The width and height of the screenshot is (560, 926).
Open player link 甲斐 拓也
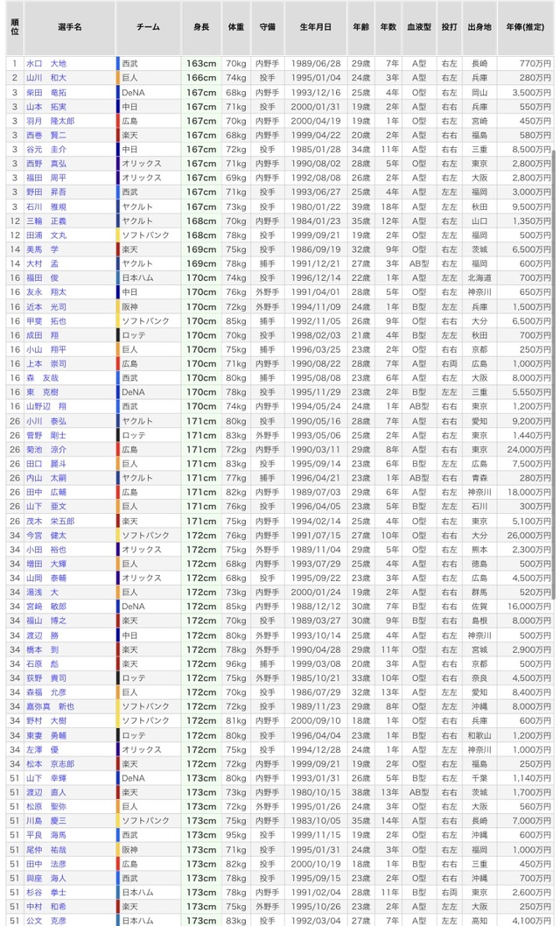46,320
